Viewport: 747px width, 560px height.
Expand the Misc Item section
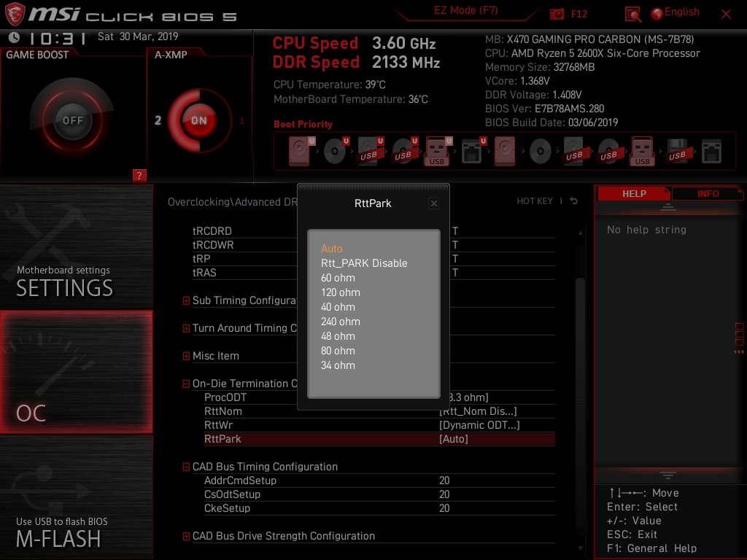[x=186, y=356]
